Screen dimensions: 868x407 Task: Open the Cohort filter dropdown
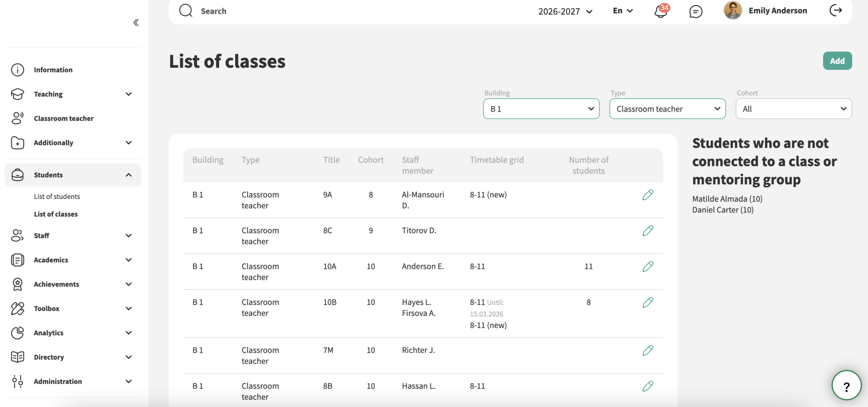(794, 109)
